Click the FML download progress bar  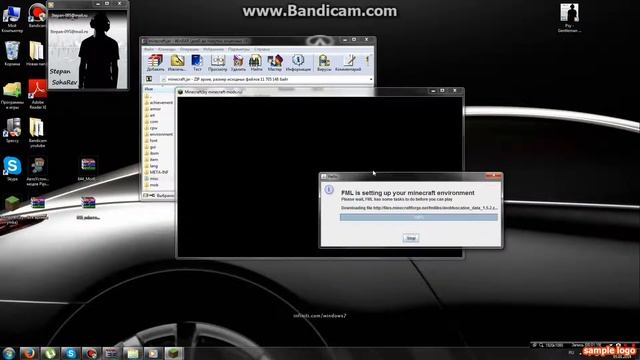point(419,218)
